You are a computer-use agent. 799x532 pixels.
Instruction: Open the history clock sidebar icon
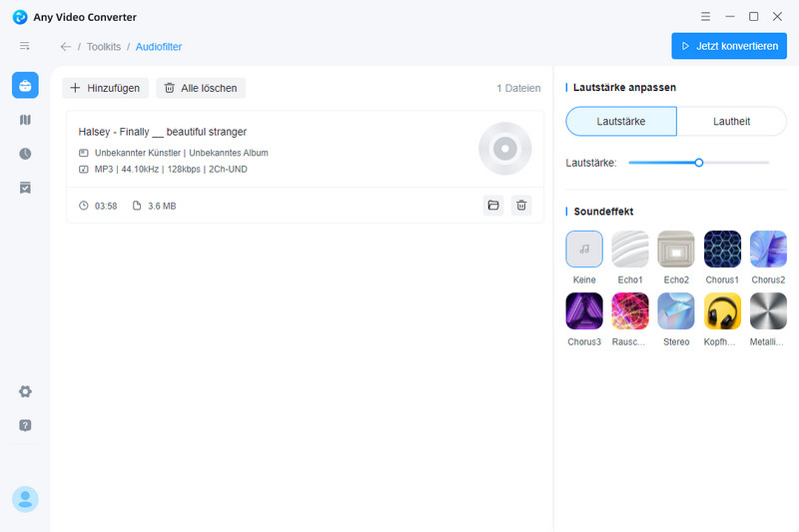click(x=25, y=154)
